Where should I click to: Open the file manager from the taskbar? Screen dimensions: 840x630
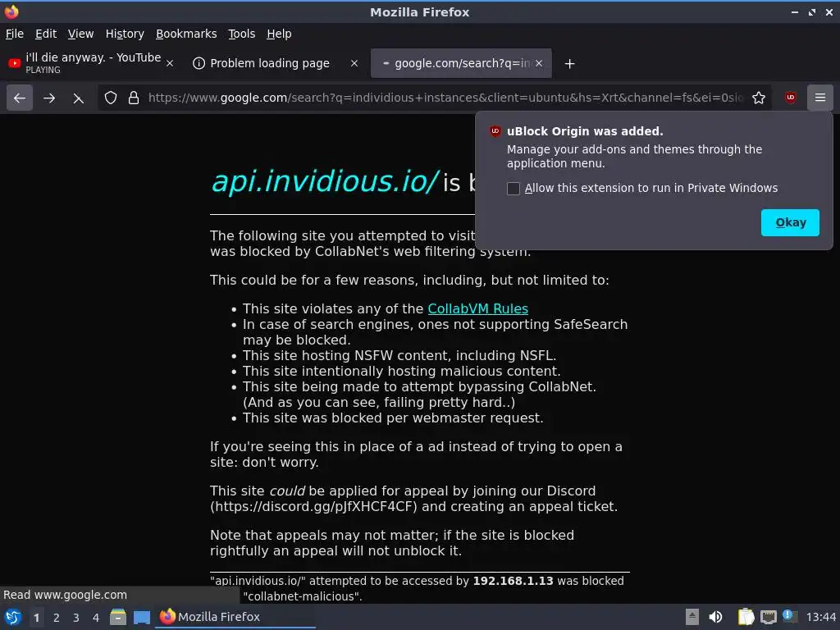tap(118, 617)
